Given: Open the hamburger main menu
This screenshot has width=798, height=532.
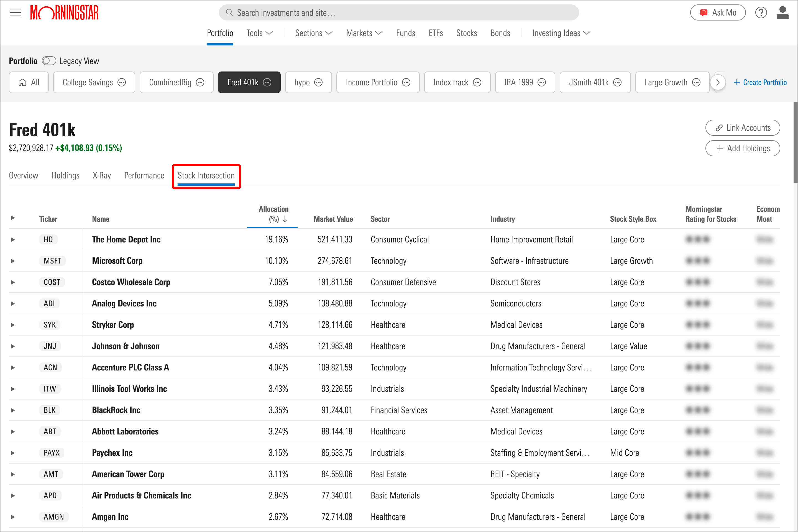Looking at the screenshot, I should pyautogui.click(x=15, y=13).
